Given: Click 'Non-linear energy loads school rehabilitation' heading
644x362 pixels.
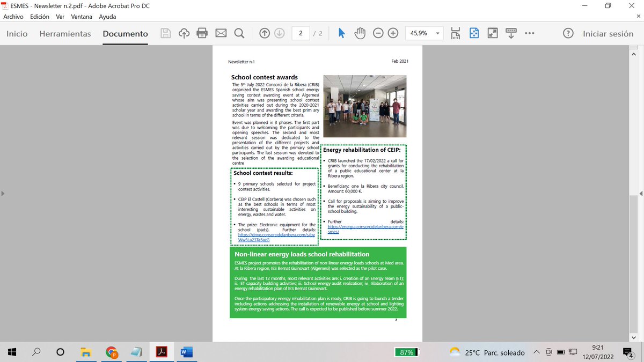Looking at the screenshot, I should pos(302,254).
